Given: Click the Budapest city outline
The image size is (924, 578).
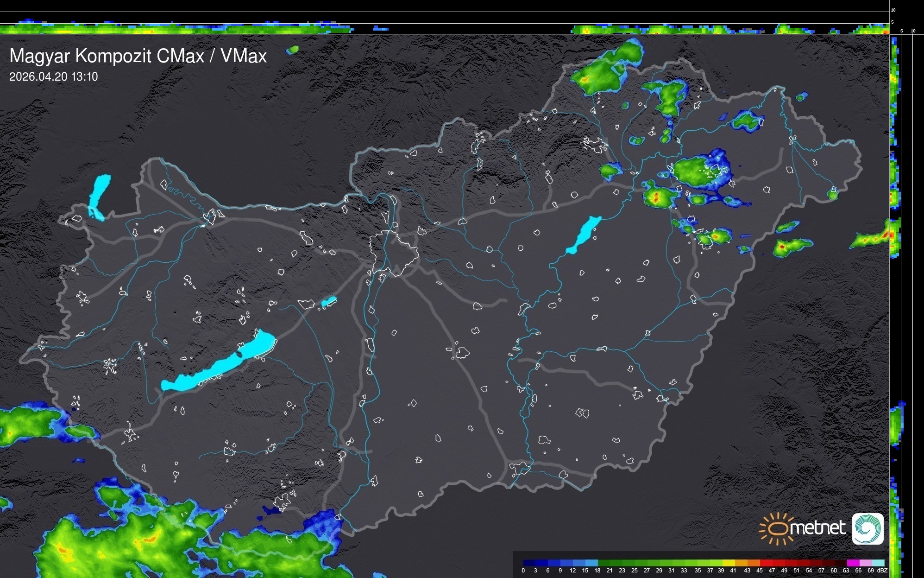Looking at the screenshot, I should [x=395, y=254].
